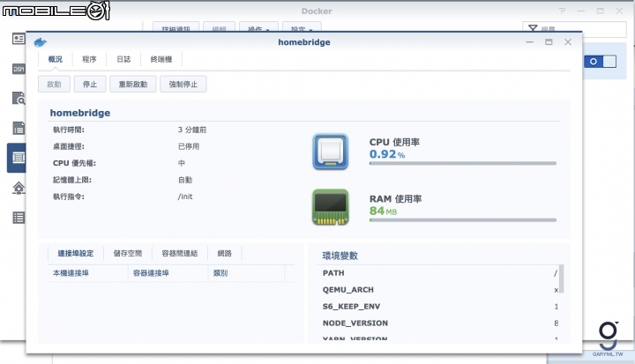Open the Image icon in Docker sidebar

point(19,128)
